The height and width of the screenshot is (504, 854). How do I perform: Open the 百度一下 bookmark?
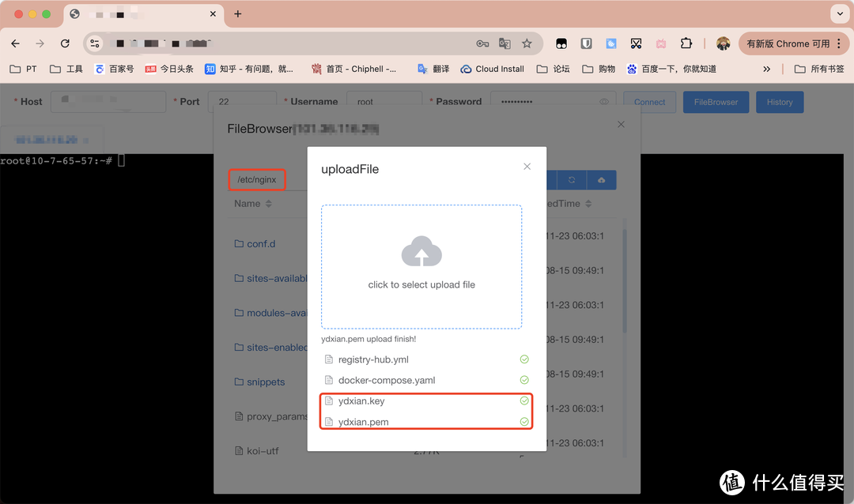pyautogui.click(x=671, y=70)
